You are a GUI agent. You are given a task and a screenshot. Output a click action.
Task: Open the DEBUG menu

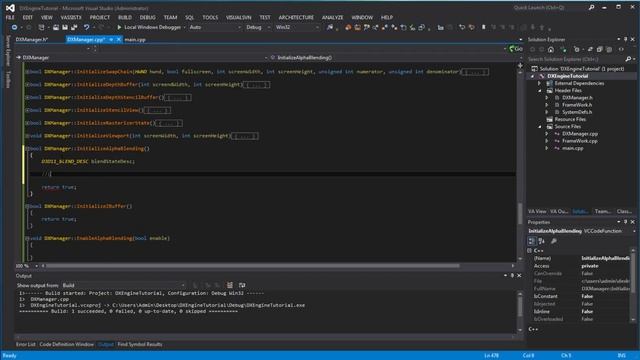tap(147, 18)
